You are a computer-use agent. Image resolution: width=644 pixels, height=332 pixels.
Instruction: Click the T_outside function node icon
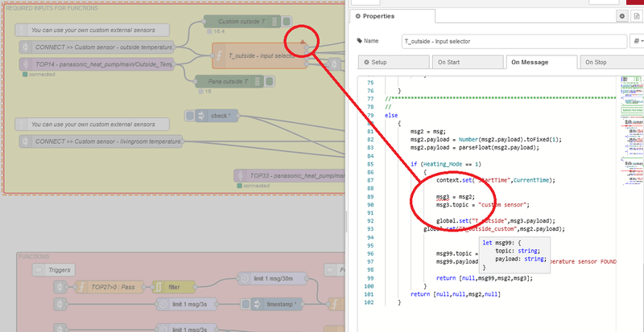[220, 55]
